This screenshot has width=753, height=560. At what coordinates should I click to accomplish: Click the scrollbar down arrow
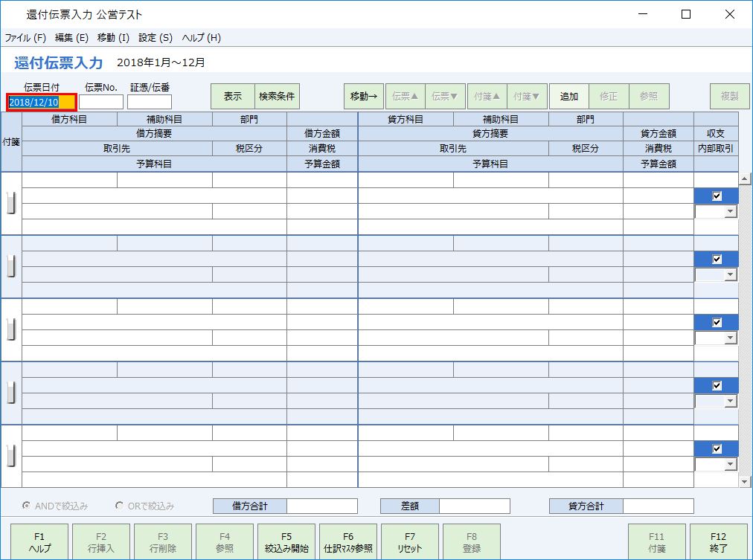click(x=746, y=483)
